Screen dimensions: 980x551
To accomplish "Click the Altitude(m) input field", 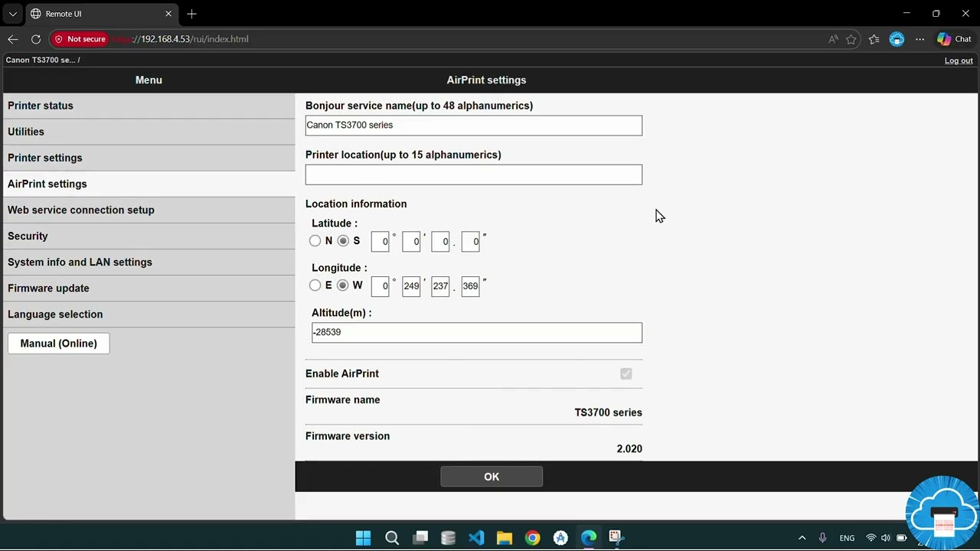I will point(477,332).
